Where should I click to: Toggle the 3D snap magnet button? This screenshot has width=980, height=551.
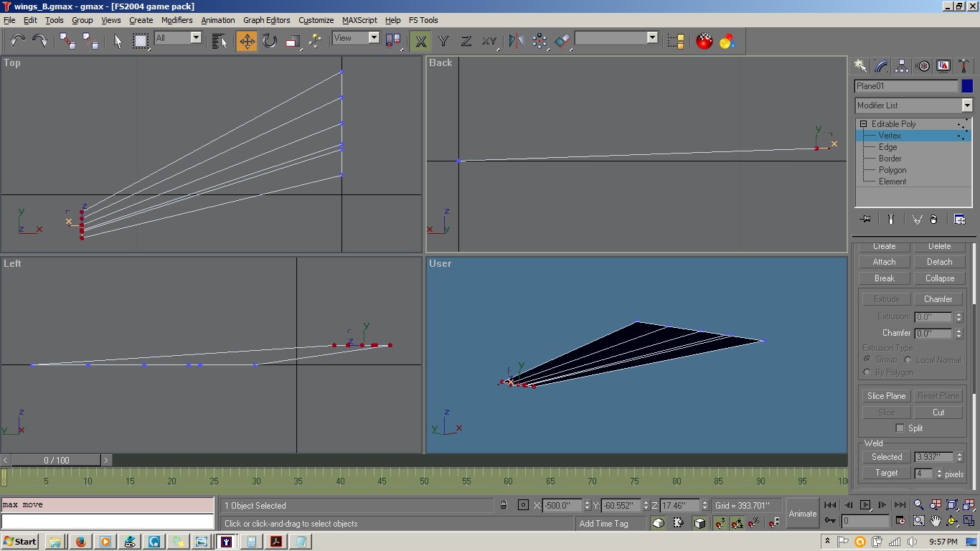[x=720, y=523]
